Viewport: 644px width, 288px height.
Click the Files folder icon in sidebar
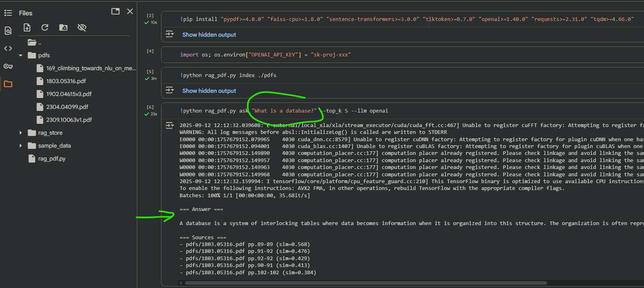click(8, 84)
